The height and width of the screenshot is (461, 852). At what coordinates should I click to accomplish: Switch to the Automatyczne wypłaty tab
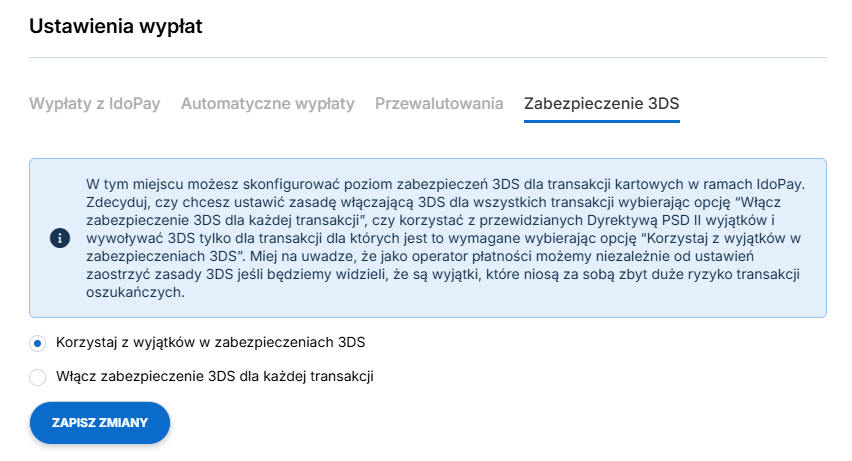[268, 103]
